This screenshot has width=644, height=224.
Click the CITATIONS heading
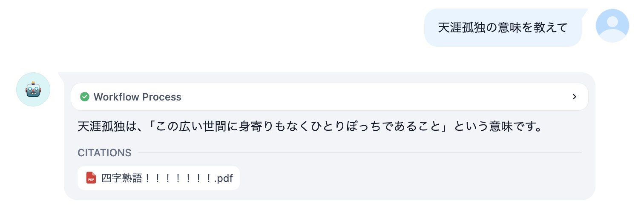click(104, 153)
